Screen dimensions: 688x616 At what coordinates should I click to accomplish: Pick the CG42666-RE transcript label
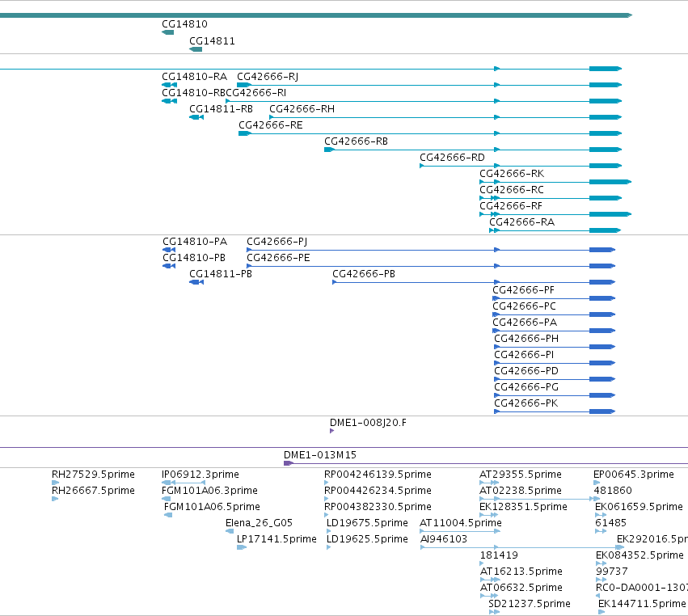click(271, 125)
